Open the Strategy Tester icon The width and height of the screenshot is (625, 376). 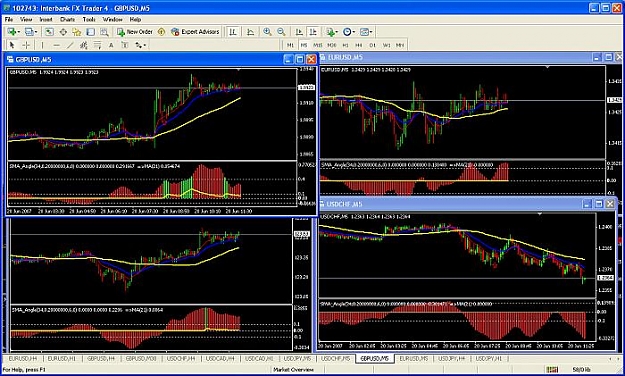tap(104, 32)
